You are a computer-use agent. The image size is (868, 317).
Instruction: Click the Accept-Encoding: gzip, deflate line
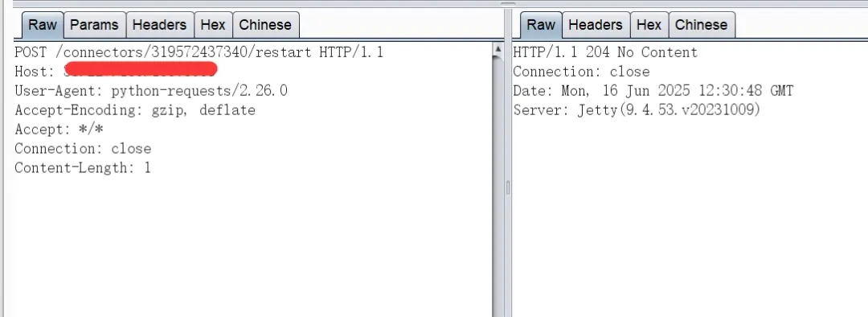[x=135, y=110]
